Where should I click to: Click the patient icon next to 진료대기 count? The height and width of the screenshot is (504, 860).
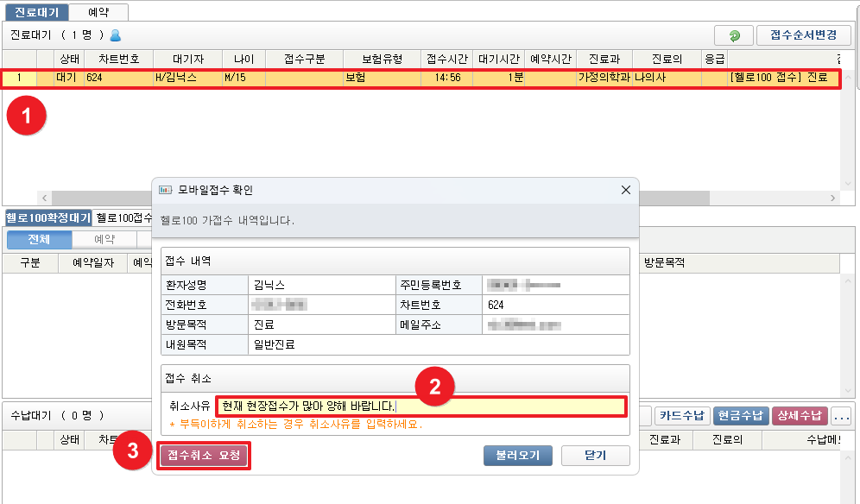tap(116, 35)
